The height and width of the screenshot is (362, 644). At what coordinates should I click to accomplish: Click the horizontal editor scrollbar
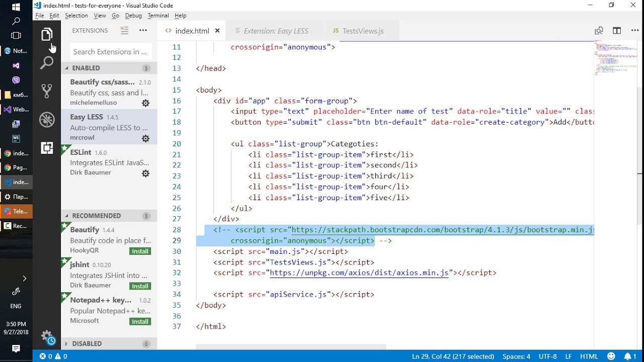[x=291, y=347]
